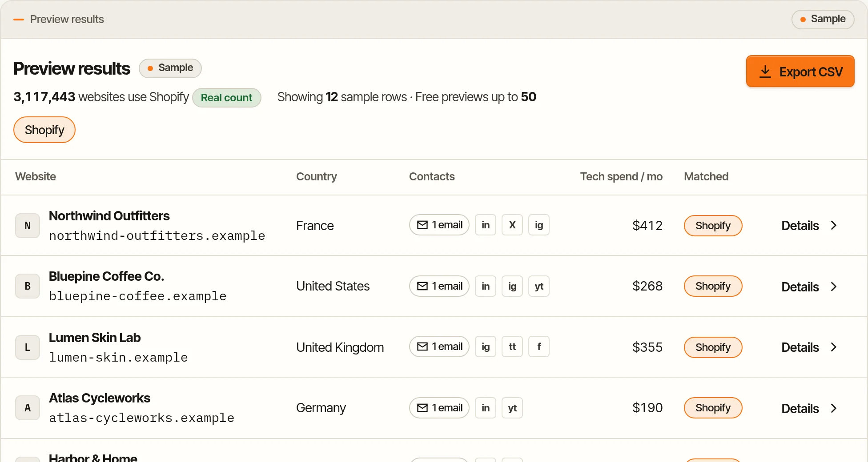Click the 1 email chip for Lumen Skin Lab
This screenshot has width=868, height=462.
click(x=439, y=347)
